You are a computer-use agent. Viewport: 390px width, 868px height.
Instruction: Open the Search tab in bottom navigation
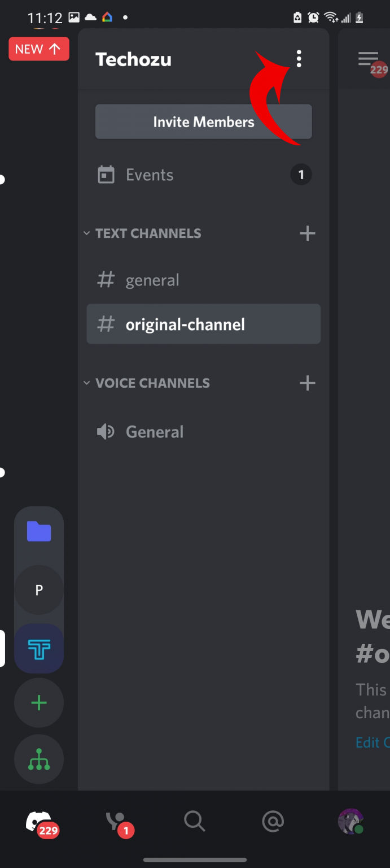coord(194,822)
